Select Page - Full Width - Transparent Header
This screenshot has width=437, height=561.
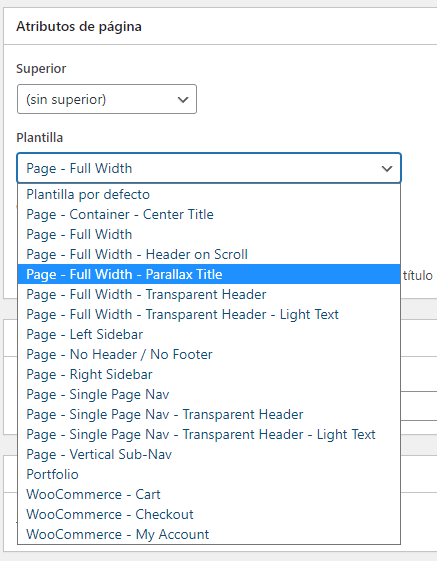click(x=209, y=294)
